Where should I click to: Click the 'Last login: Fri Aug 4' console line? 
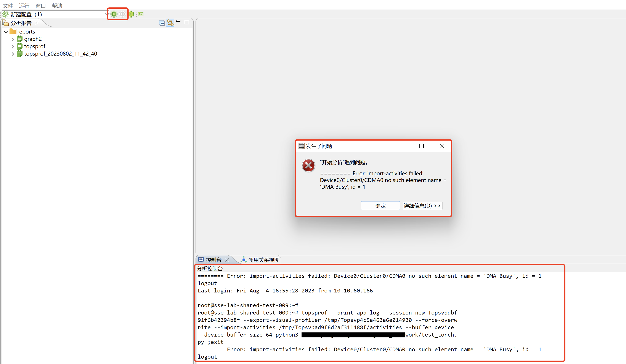285,291
